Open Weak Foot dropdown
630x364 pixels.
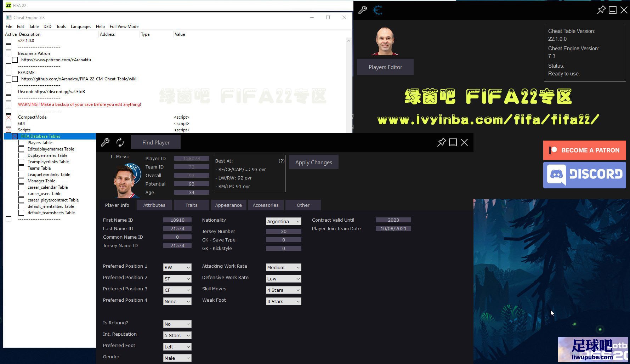(x=283, y=301)
